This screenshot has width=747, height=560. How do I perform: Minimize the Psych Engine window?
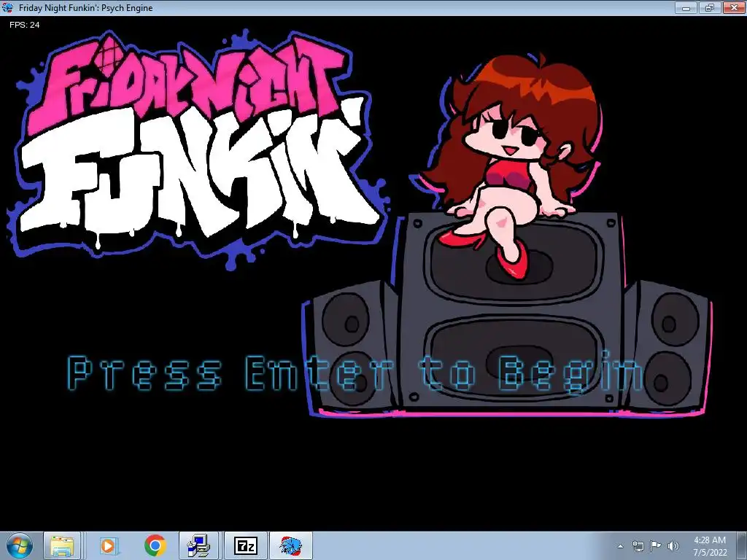(686, 7)
